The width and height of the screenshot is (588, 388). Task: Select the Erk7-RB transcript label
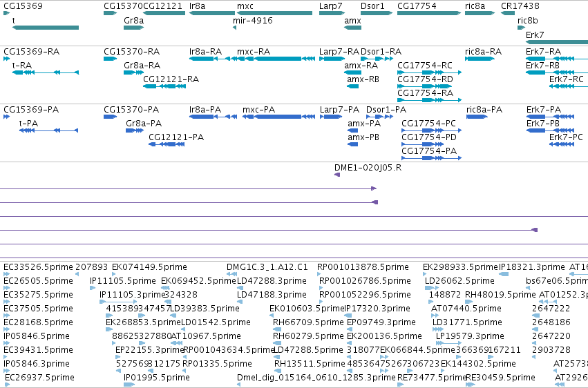point(542,65)
